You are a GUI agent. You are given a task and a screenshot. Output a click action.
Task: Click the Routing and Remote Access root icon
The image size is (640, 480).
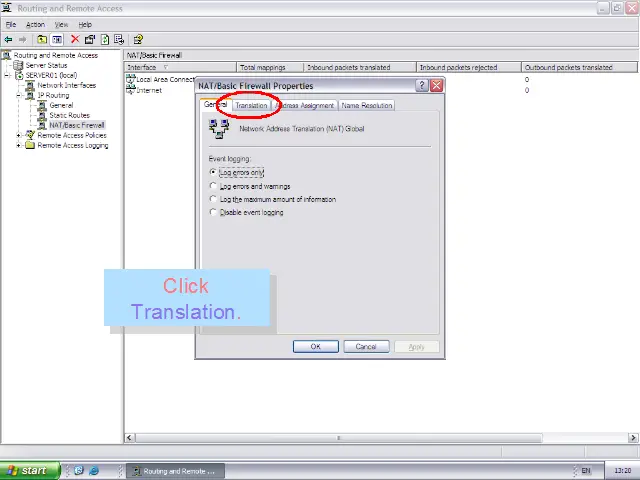pyautogui.click(x=7, y=55)
